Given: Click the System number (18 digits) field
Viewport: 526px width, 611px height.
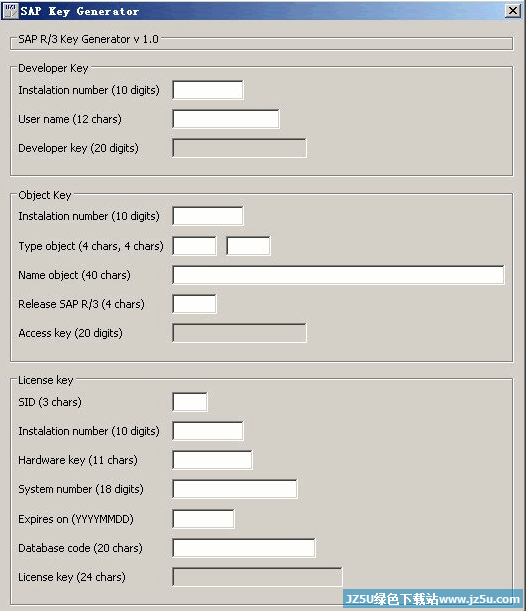Looking at the screenshot, I should (235, 489).
